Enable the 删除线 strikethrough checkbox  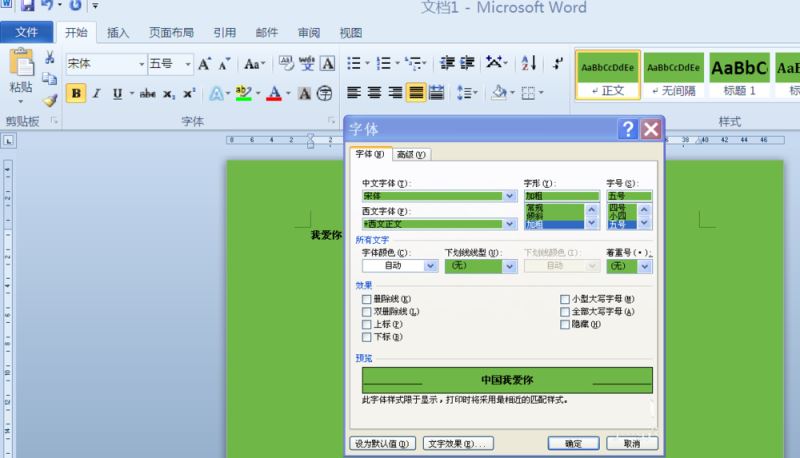(366, 299)
